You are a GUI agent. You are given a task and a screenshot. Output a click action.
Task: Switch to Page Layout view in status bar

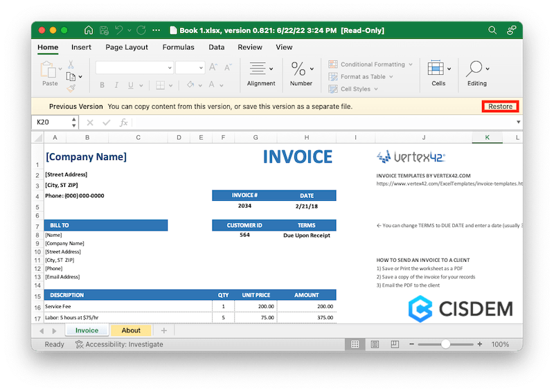[374, 344]
